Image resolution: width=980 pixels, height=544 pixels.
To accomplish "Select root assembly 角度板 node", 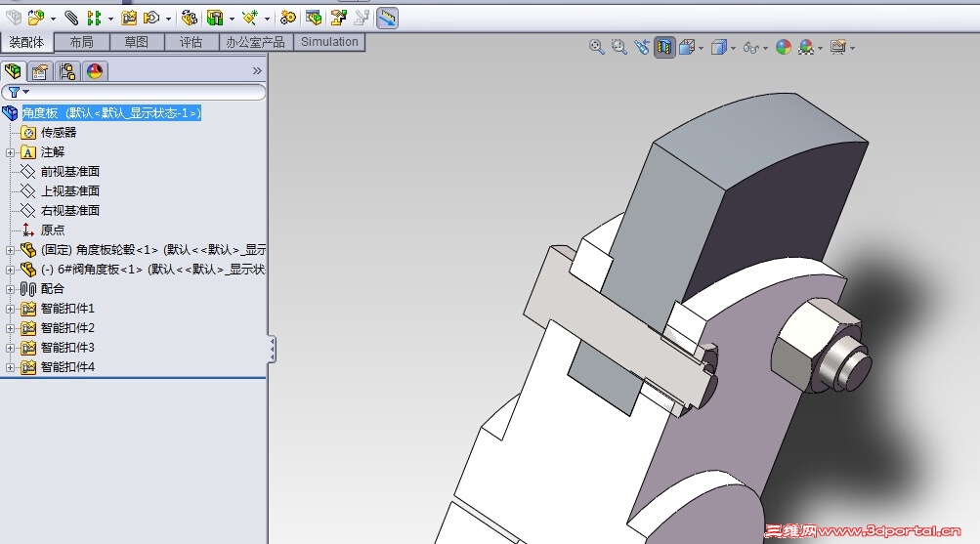I will click(x=111, y=113).
